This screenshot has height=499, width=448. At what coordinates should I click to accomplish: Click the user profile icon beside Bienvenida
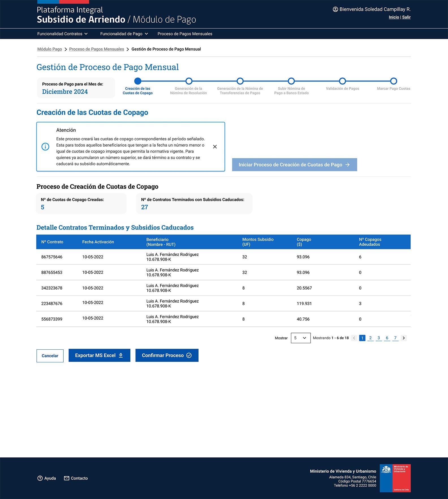(335, 9)
